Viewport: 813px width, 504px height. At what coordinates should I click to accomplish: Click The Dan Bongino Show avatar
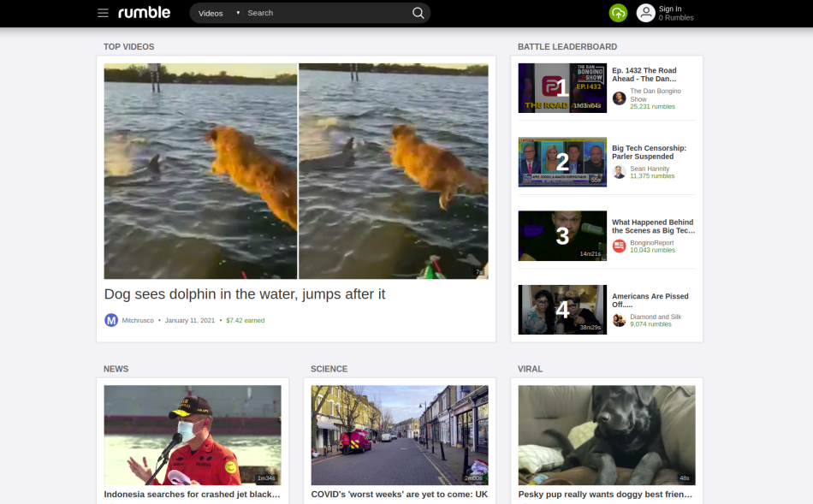pyautogui.click(x=618, y=98)
